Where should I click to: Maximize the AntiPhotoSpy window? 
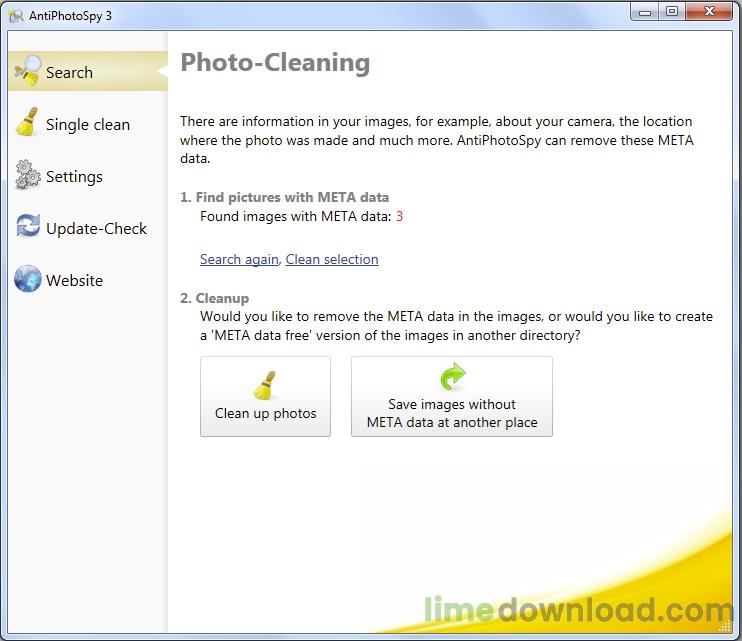[x=672, y=12]
